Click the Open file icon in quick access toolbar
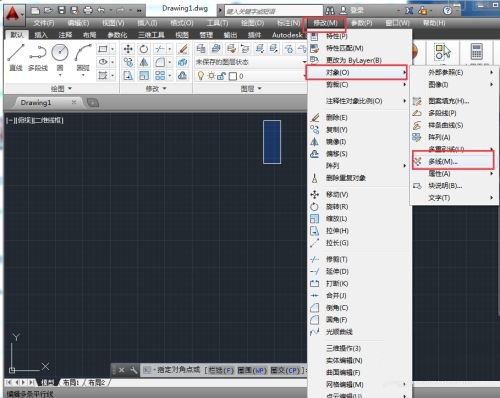The width and height of the screenshot is (500, 398). [48, 10]
